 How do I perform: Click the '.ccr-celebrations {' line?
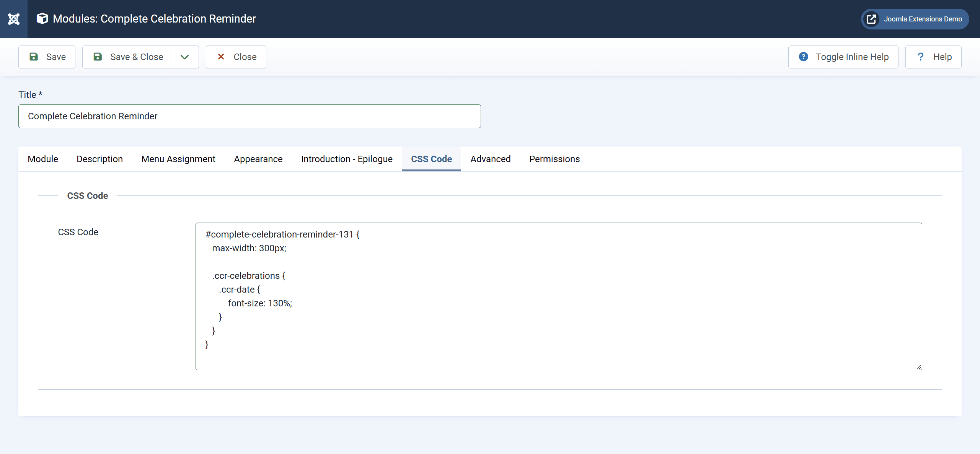click(x=249, y=276)
